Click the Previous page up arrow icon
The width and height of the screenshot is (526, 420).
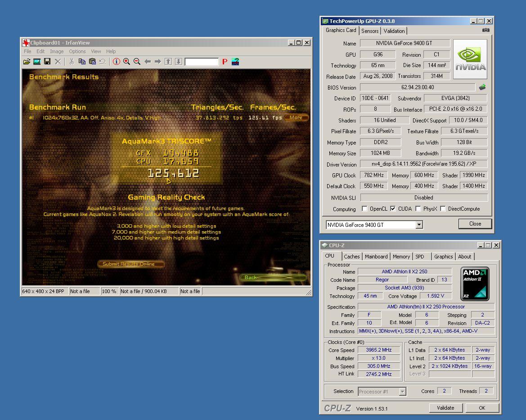click(x=168, y=61)
